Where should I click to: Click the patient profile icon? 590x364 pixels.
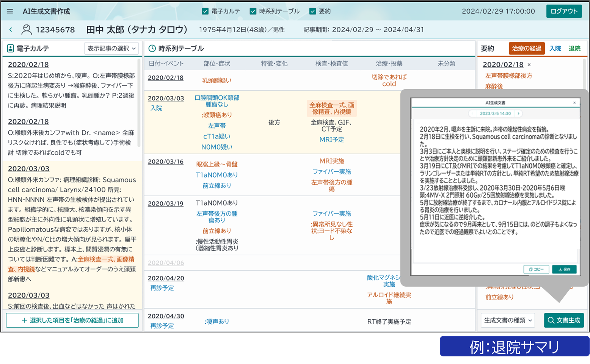click(x=26, y=30)
